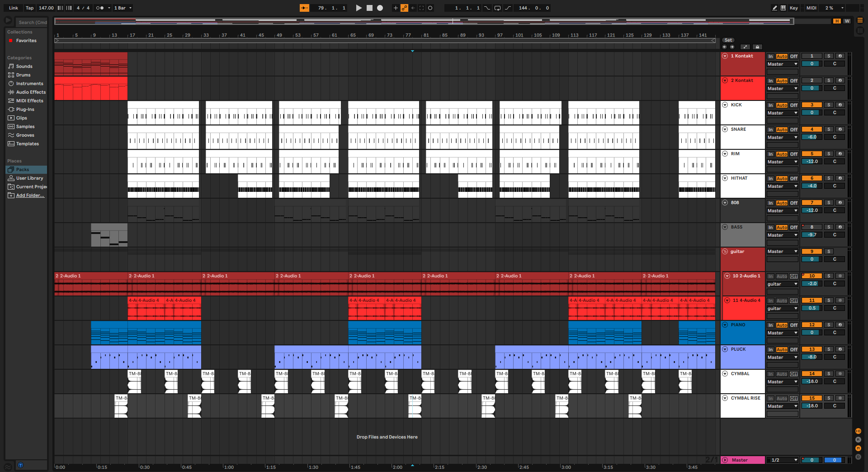Viewport: 868px width, 472px height.
Task: Toggle the In/Out section I-O selector
Action: 858,431
